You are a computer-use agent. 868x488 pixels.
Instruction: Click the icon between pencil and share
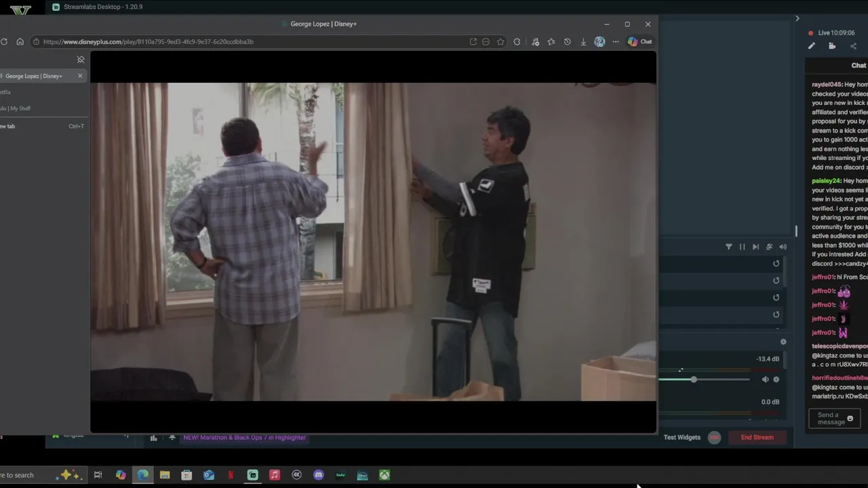point(832,46)
